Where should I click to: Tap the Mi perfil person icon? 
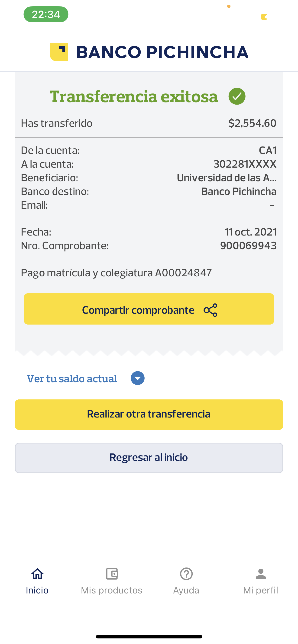click(261, 574)
